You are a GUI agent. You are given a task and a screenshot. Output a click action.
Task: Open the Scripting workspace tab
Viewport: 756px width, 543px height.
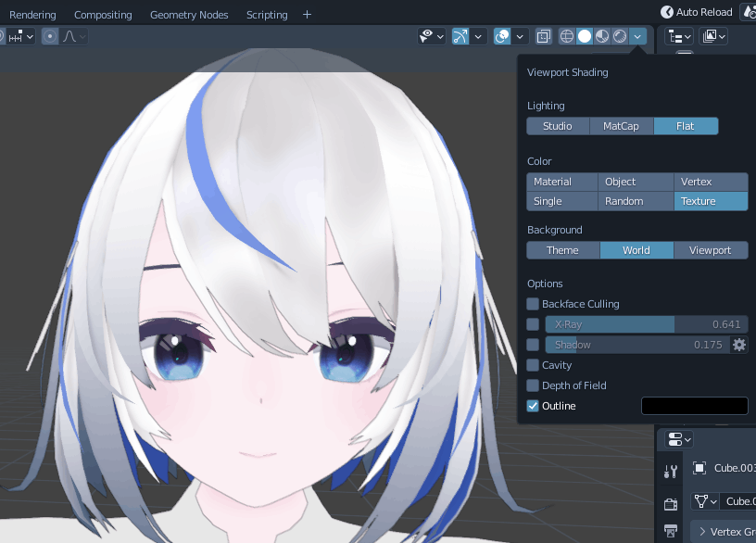tap(267, 15)
